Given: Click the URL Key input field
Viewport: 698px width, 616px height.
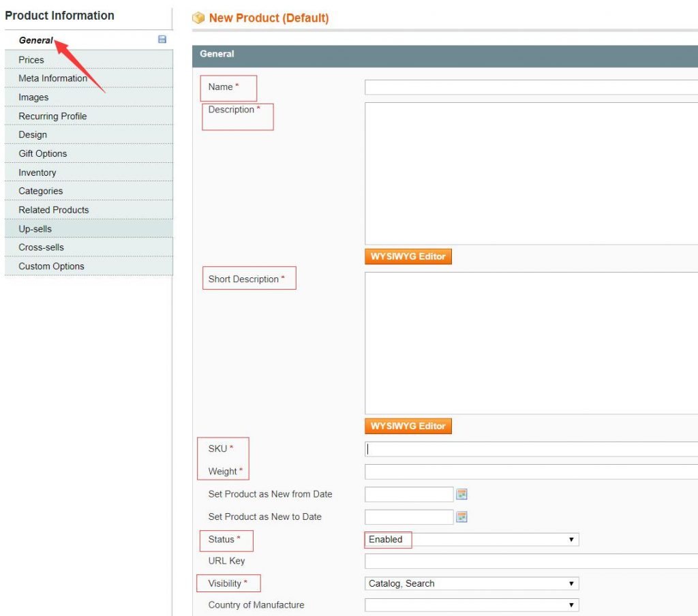Looking at the screenshot, I should click(531, 561).
